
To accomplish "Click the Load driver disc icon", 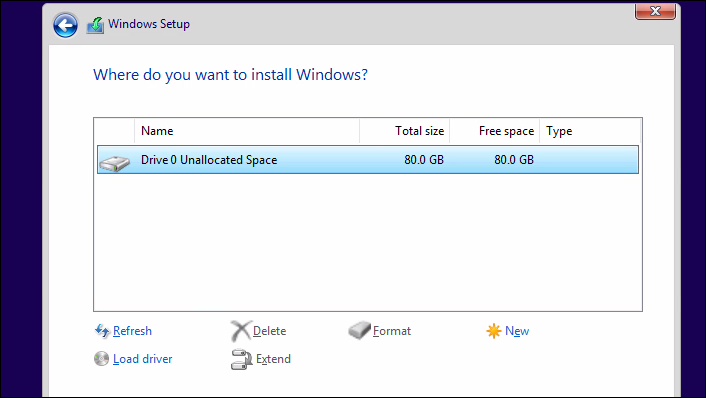I will tap(101, 359).
